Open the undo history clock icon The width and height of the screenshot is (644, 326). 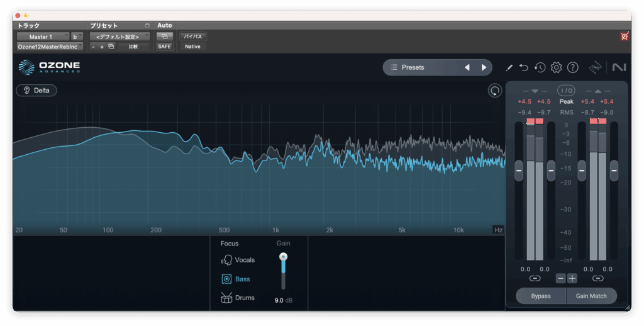point(540,67)
